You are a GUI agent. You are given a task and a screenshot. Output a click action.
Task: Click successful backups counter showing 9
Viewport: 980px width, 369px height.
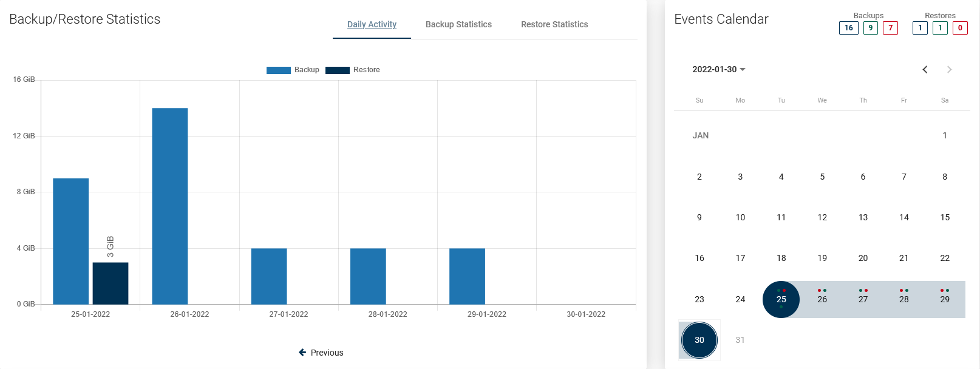(870, 28)
